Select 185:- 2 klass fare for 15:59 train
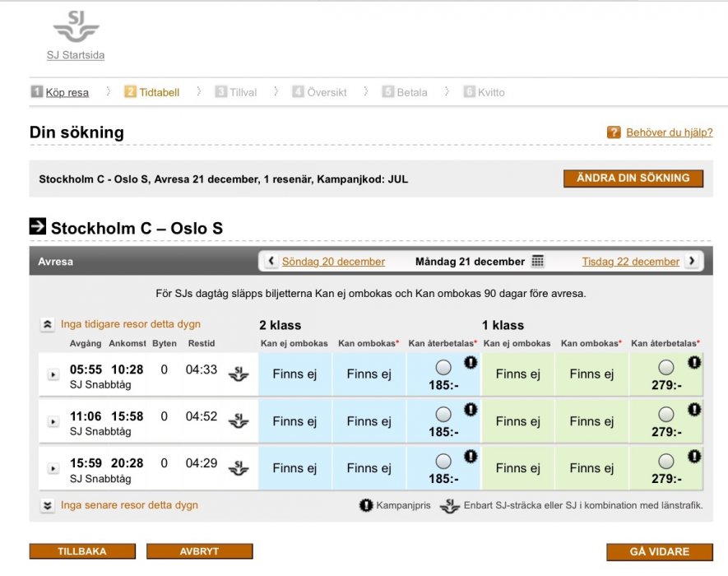This screenshot has width=728, height=576. click(443, 462)
